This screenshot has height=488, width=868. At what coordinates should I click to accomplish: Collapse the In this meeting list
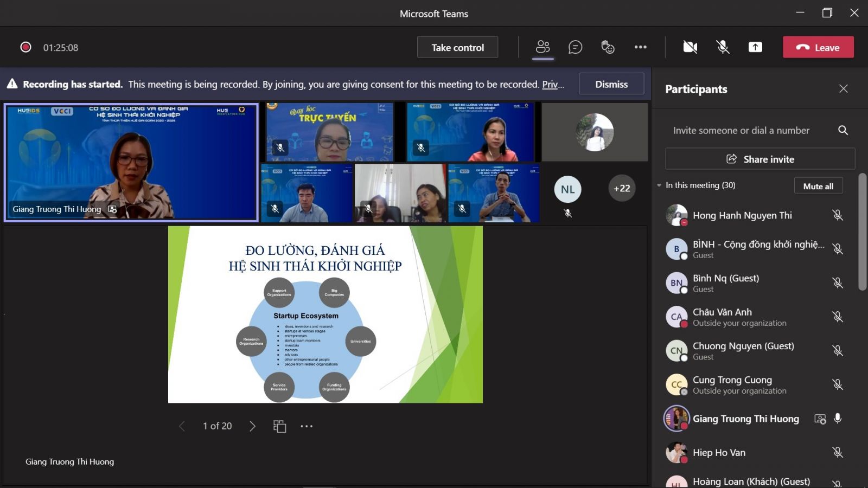[659, 185]
